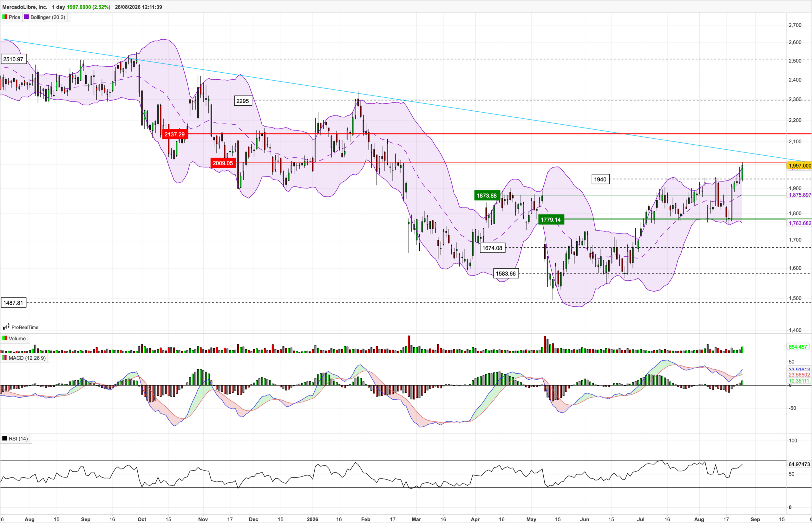Click the 1,700 price axis label
Viewport: 812px width, 523px height.
coord(795,240)
